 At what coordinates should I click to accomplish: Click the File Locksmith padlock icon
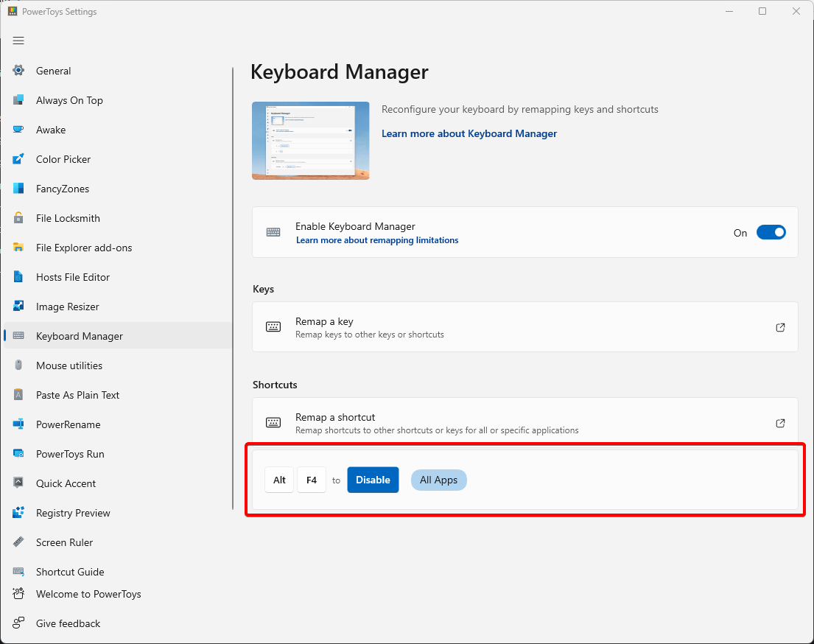(x=18, y=217)
